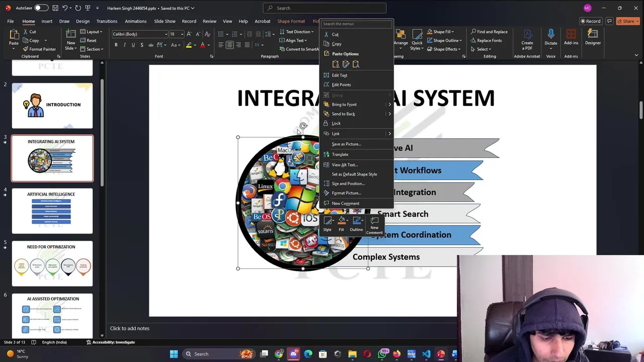The image size is (644, 362).
Task: Click the Dictate microphone icon
Action: [x=551, y=34]
